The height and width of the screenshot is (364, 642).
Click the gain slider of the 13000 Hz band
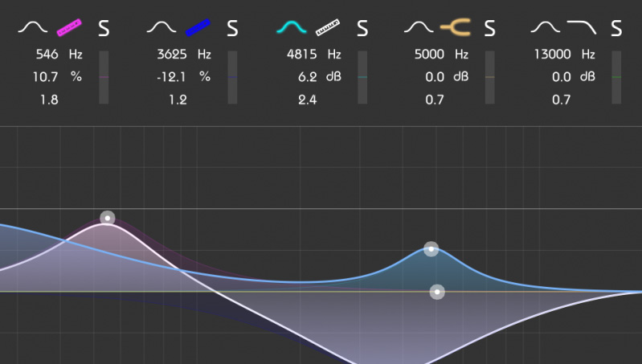(616, 77)
